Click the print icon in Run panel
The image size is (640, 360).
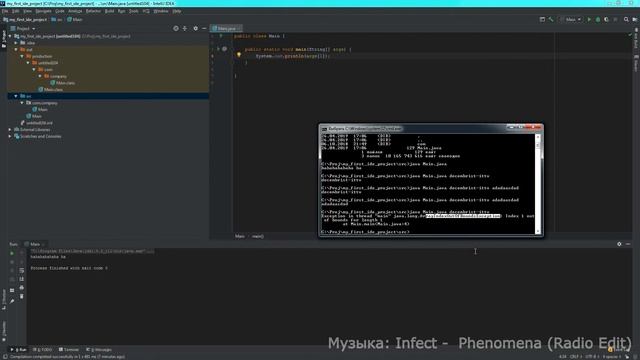click(22, 288)
